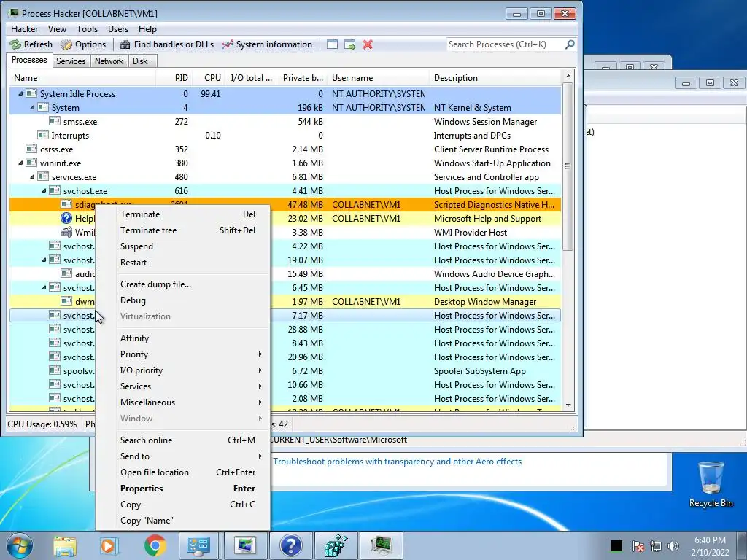Select Suspend in the context menu
This screenshot has height=560, width=747.
tap(193, 246)
